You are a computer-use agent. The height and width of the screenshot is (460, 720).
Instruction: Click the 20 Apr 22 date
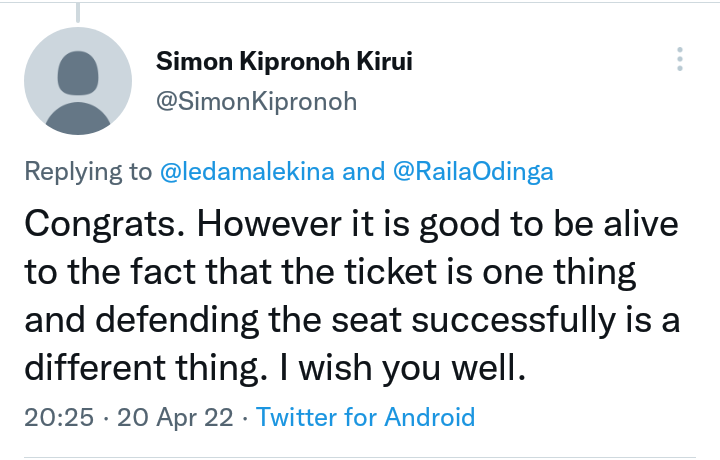click(x=175, y=417)
